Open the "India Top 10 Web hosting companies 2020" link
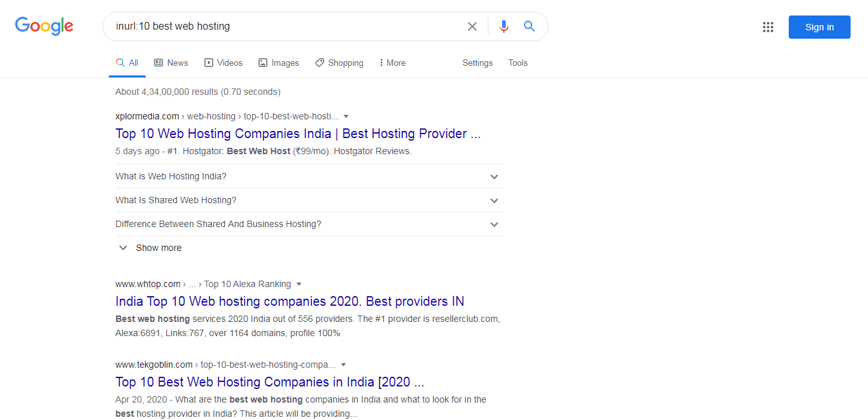Screen dimensions: 868x420 290,301
